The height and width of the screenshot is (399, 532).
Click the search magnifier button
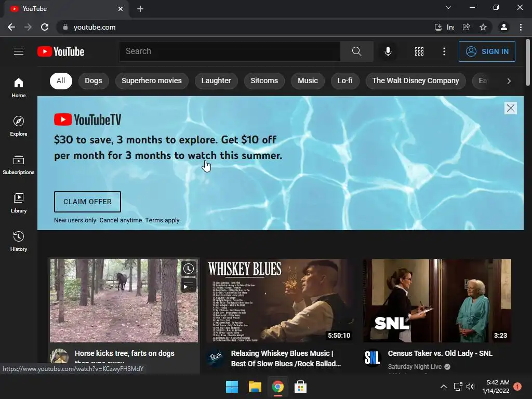tap(356, 51)
